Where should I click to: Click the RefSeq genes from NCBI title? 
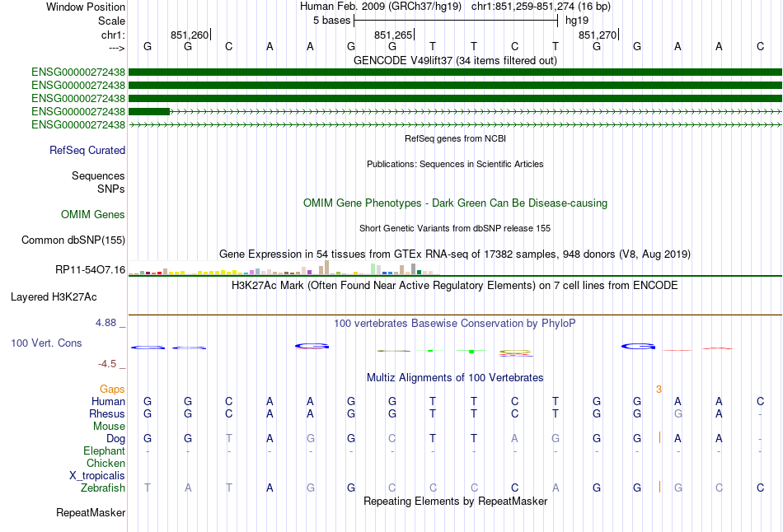(455, 138)
